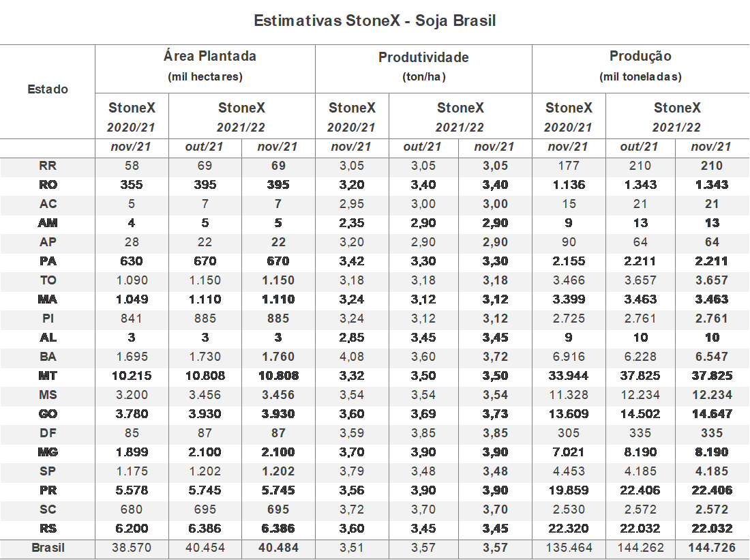Select the DF state row label
Viewport: 750px width, 560px height.
(x=48, y=433)
